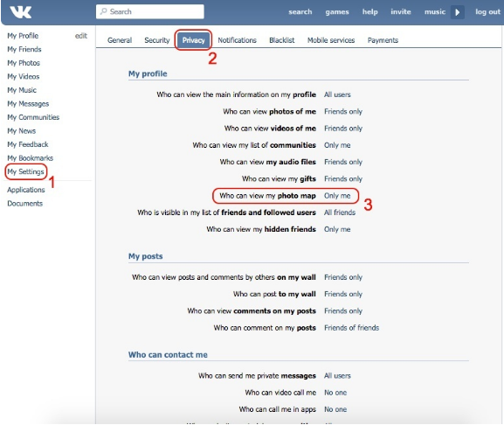Click log out in top bar

click(487, 12)
